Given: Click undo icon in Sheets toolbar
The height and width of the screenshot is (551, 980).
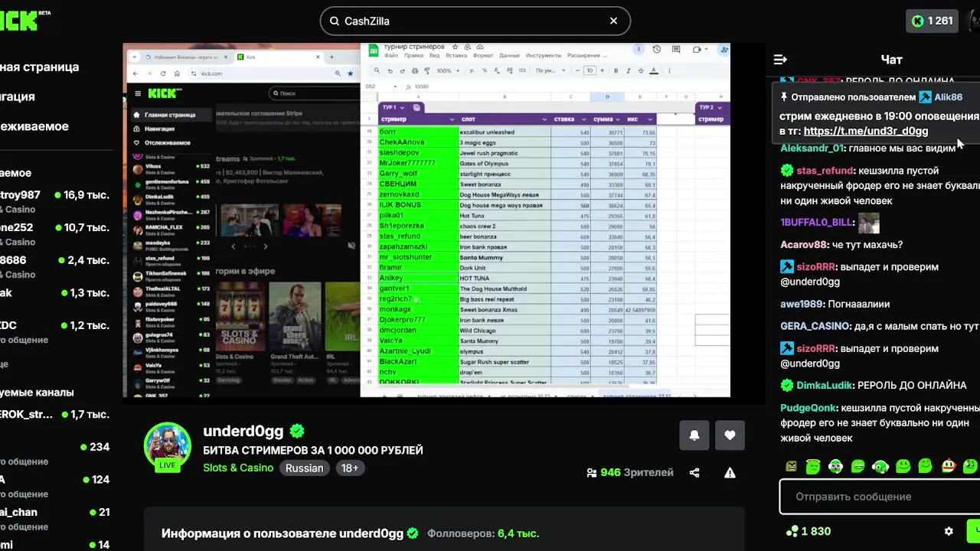Looking at the screenshot, I should tap(390, 70).
